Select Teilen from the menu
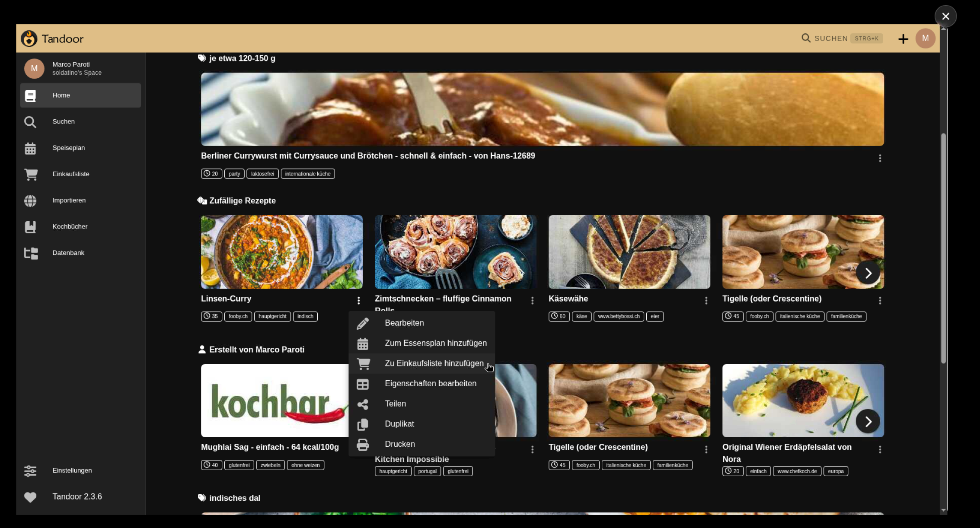The height and width of the screenshot is (528, 980). coord(421,404)
